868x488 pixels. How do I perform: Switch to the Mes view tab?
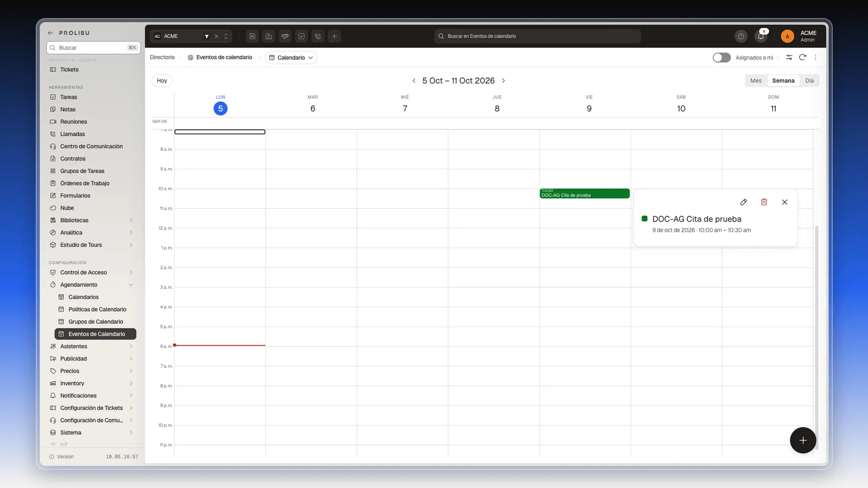pyautogui.click(x=756, y=80)
